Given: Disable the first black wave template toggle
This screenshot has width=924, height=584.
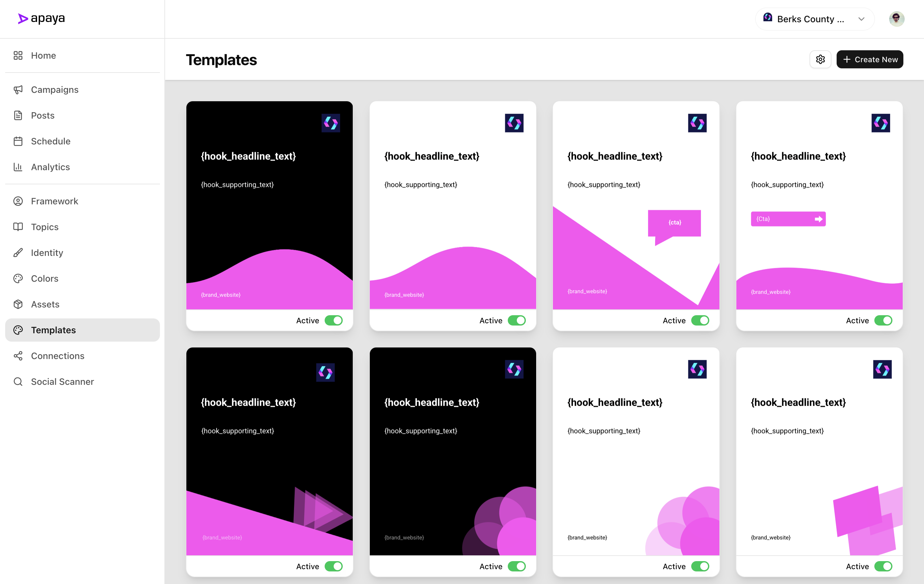Looking at the screenshot, I should click(x=333, y=320).
